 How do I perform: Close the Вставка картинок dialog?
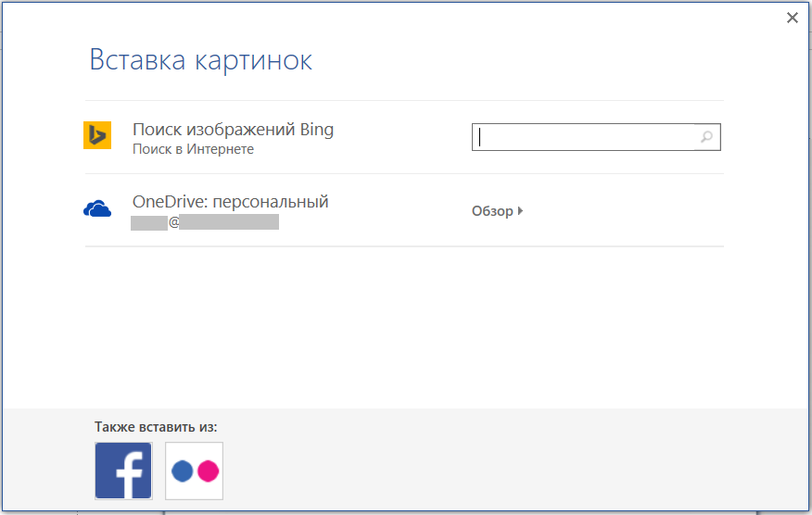(x=792, y=18)
